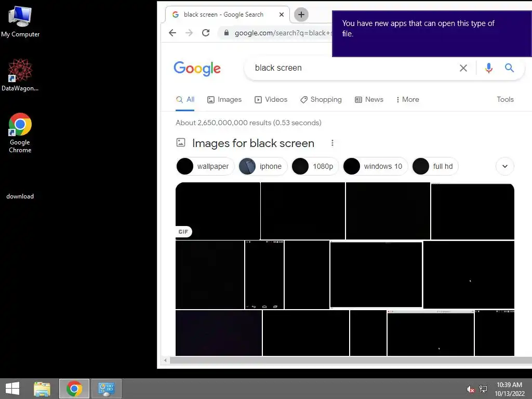This screenshot has width=532, height=399.
Task: Start voice search with microphone
Action: (488, 68)
